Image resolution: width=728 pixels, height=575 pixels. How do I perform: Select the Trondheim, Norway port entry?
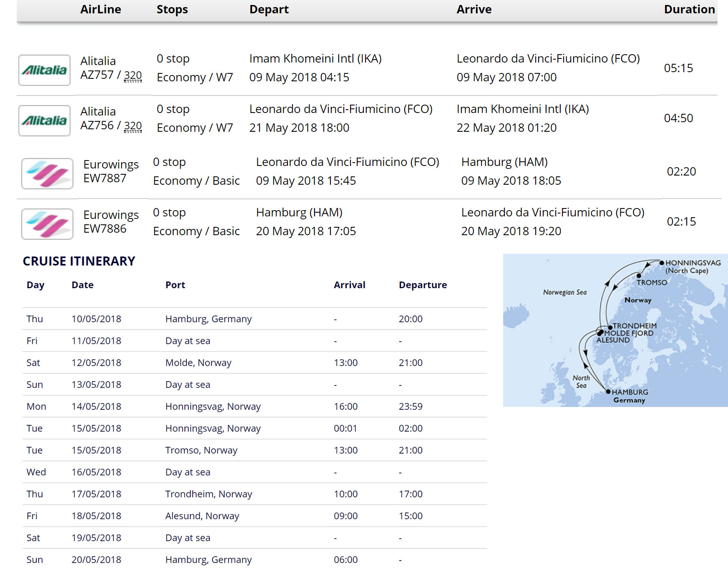(209, 494)
